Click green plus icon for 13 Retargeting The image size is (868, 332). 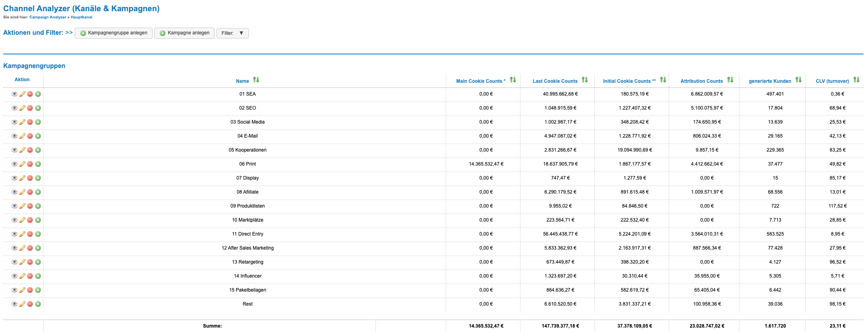[38, 262]
